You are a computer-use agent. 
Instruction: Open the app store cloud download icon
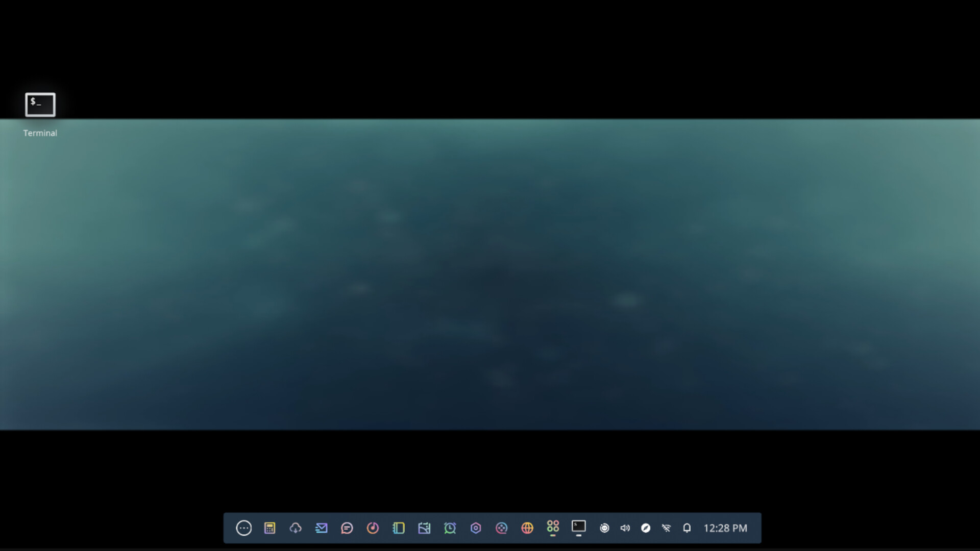296,528
